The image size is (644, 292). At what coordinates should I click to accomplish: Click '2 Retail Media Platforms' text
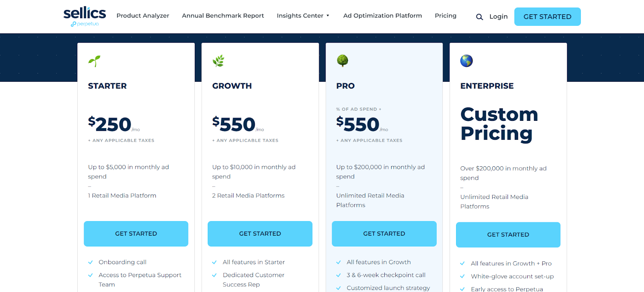tap(248, 196)
